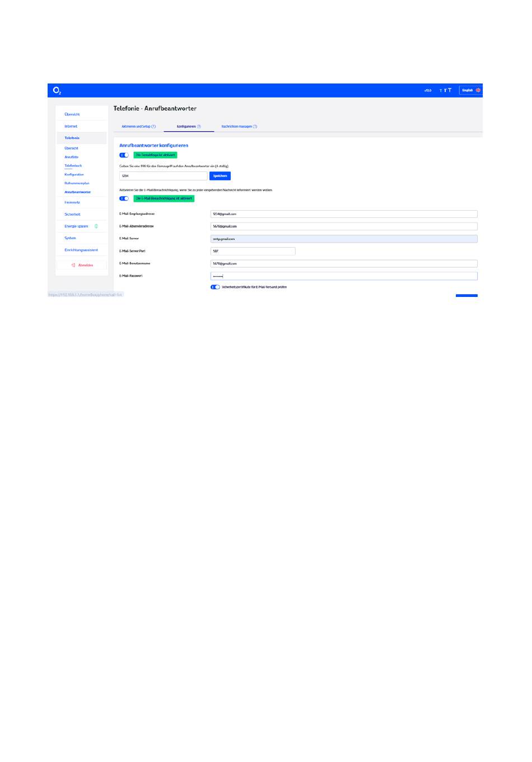Open the Aktivieren und Setup tab
Screen dimensions: 532x762
coord(136,127)
